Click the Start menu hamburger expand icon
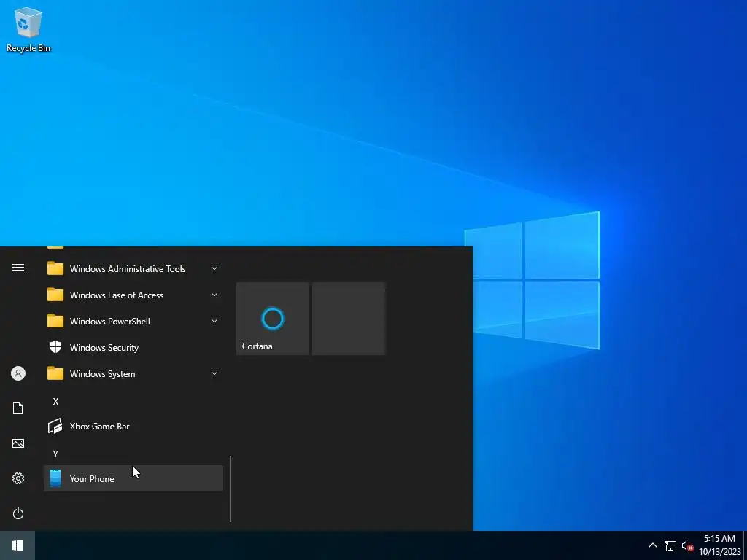Viewport: 747px width, 560px height. pos(18,268)
